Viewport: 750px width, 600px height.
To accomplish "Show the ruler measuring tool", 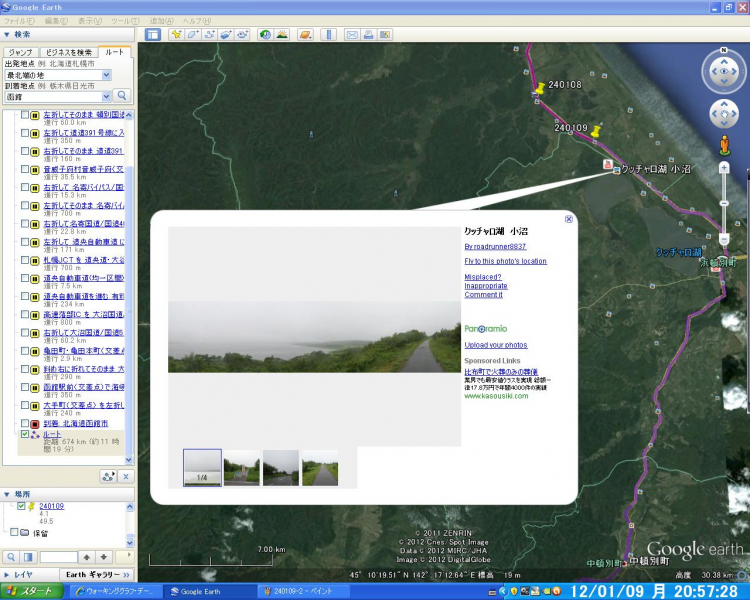I will coord(329,34).
